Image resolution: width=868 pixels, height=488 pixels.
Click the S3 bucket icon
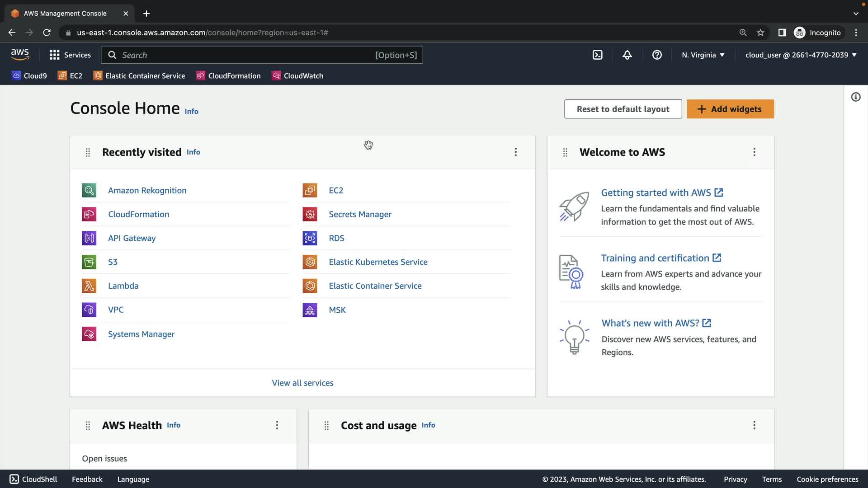[x=89, y=262]
